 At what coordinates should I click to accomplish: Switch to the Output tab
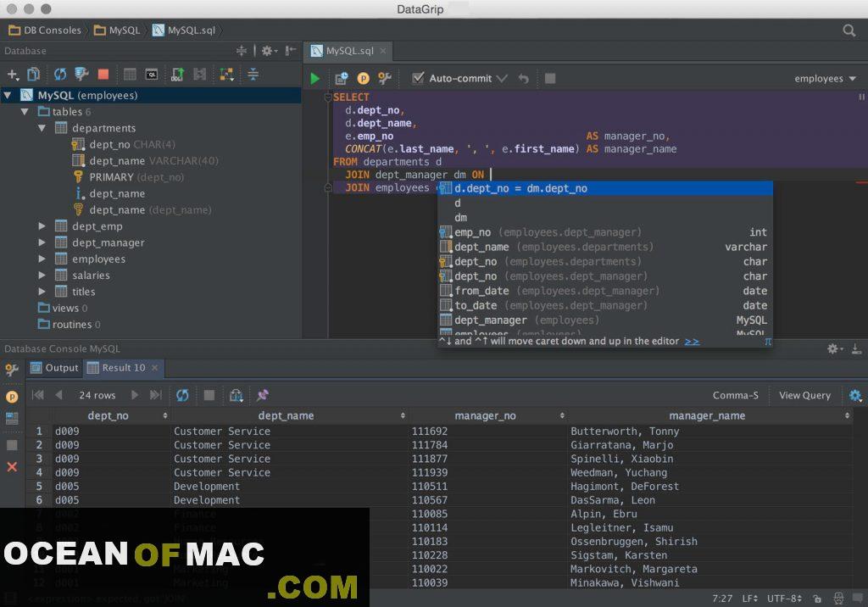click(x=55, y=368)
